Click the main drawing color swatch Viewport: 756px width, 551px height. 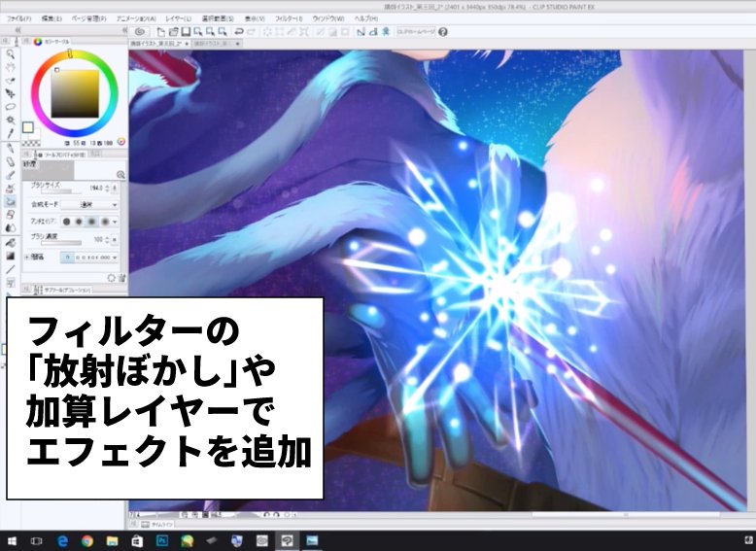pyautogui.click(x=28, y=127)
